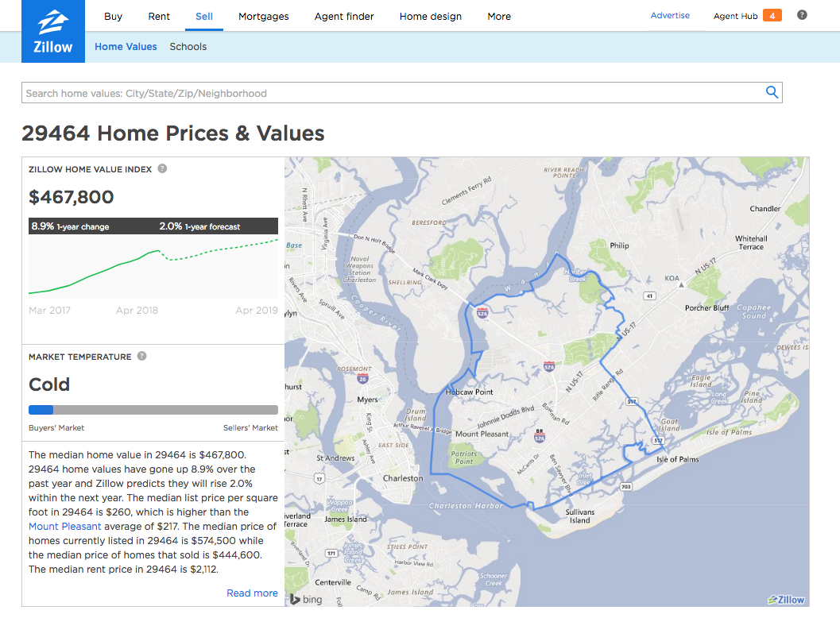Click the Route 703 shield near Sullivans Island
The height and width of the screenshot is (618, 840).
point(625,487)
